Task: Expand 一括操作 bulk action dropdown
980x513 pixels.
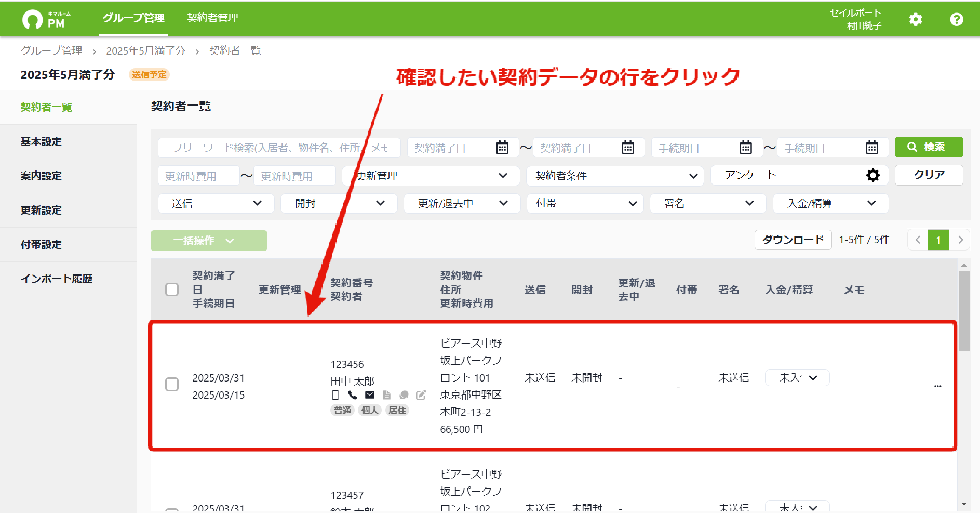Action: pyautogui.click(x=209, y=241)
